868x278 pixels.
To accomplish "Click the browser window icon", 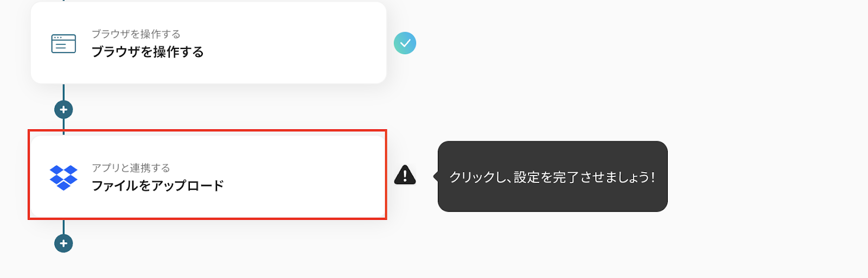I will coord(63,43).
